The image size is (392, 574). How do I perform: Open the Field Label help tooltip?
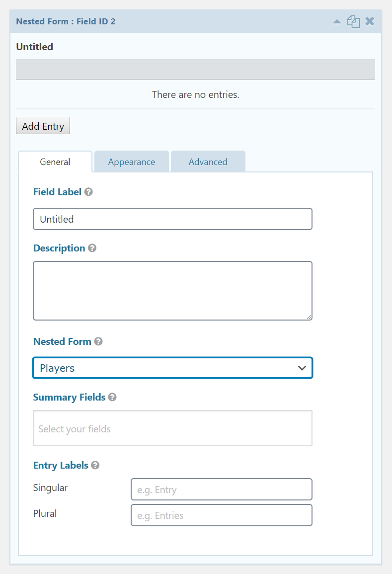pyautogui.click(x=88, y=191)
